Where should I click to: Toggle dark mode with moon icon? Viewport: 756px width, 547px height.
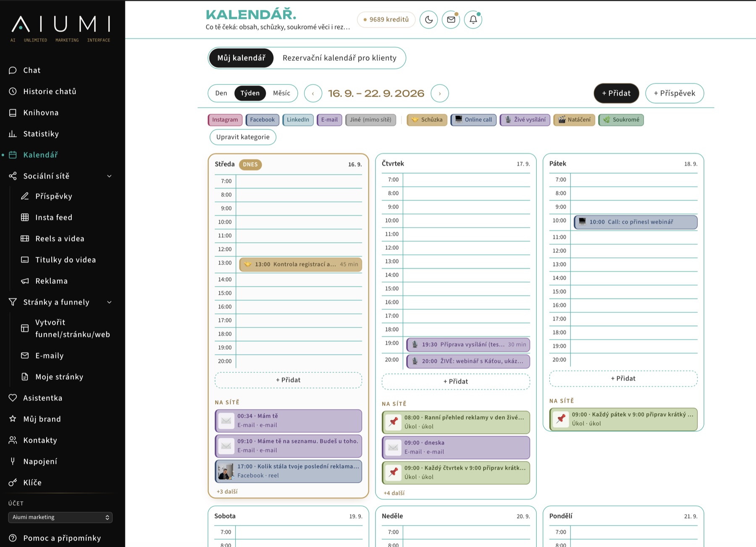coord(429,20)
